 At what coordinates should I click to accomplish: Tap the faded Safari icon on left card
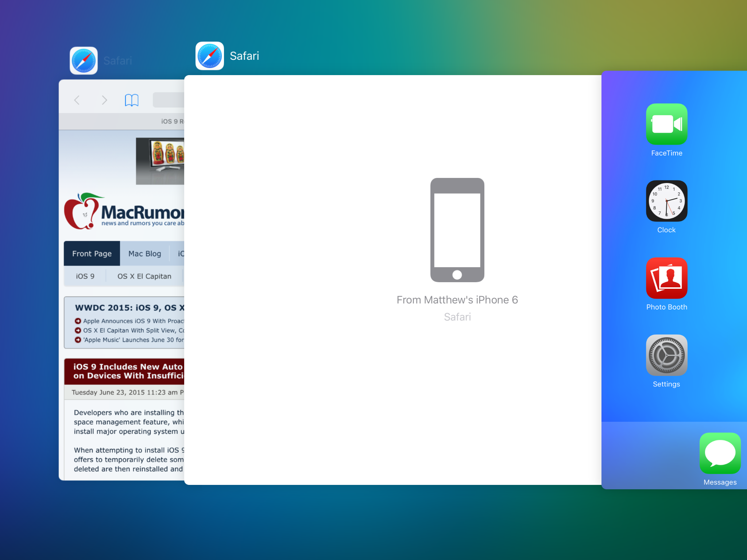(84, 61)
